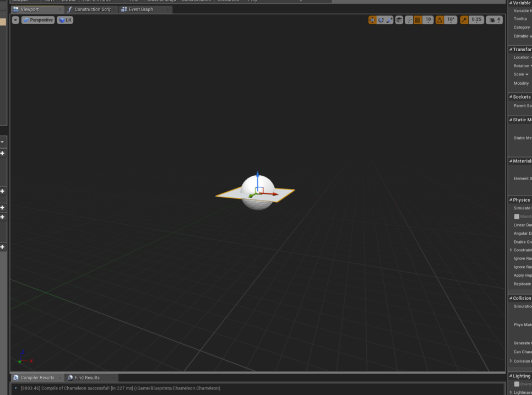Viewport: 532px width, 395px height.
Task: Collapse the Physics section
Action: (x=511, y=199)
